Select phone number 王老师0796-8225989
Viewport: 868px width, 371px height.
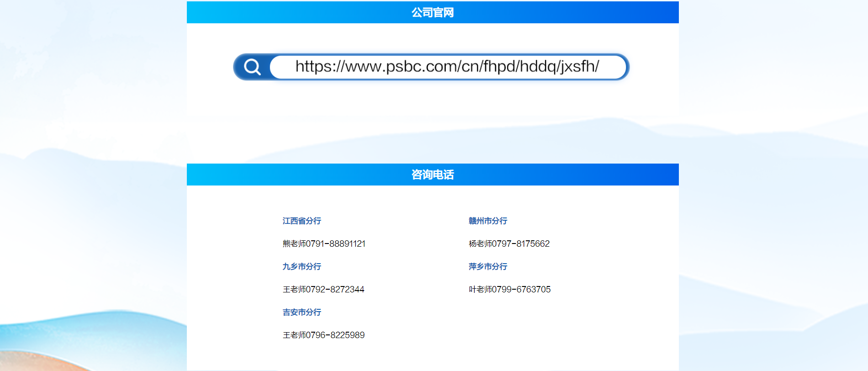click(324, 335)
